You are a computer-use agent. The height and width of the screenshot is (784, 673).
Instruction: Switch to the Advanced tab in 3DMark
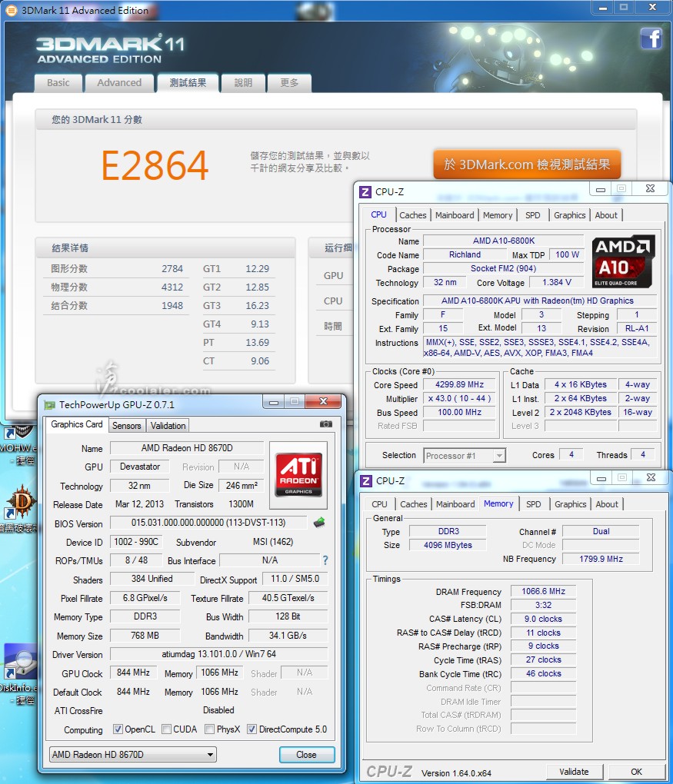click(x=119, y=83)
